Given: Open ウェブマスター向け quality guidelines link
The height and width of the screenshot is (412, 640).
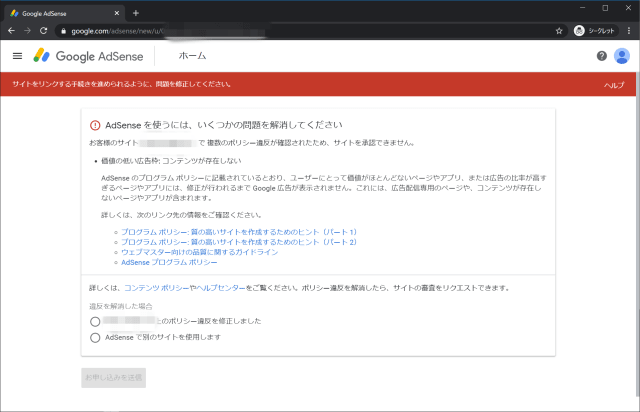Looking at the screenshot, I should [200, 252].
